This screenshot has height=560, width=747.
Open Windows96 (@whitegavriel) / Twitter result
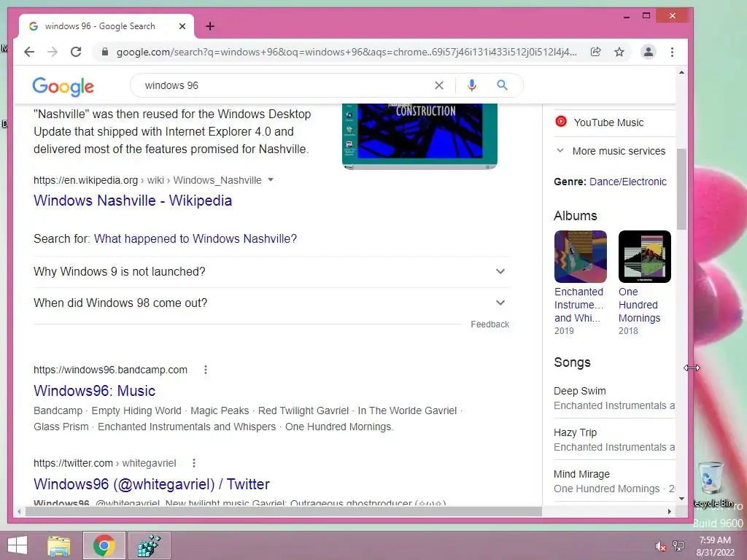(x=152, y=484)
